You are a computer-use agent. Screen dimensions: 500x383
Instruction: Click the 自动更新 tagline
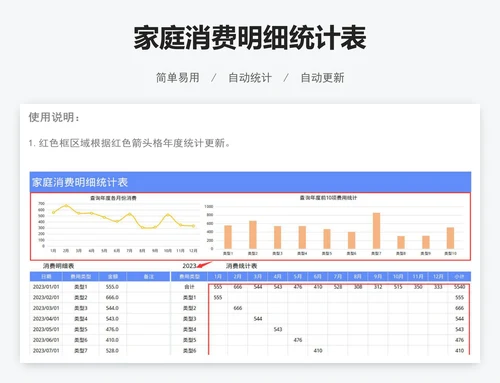(x=322, y=78)
